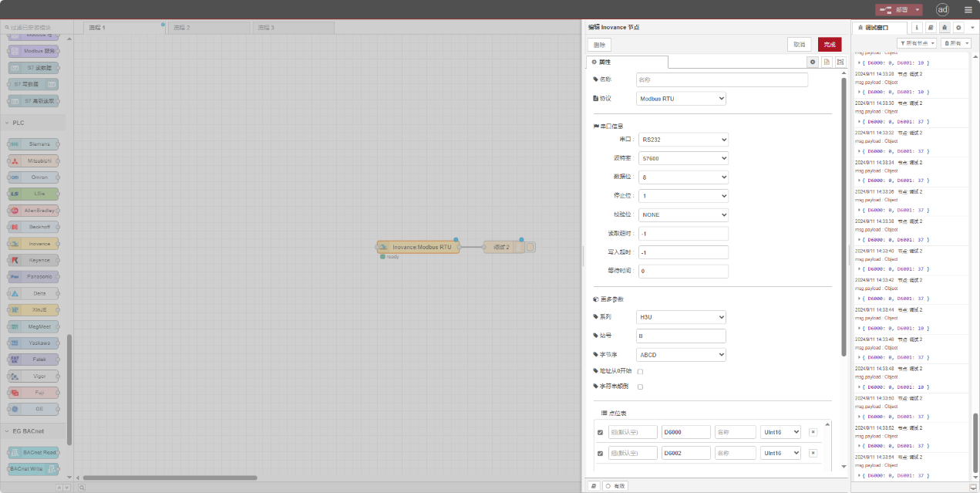Open the node appearance icon in edit panel

840,62
